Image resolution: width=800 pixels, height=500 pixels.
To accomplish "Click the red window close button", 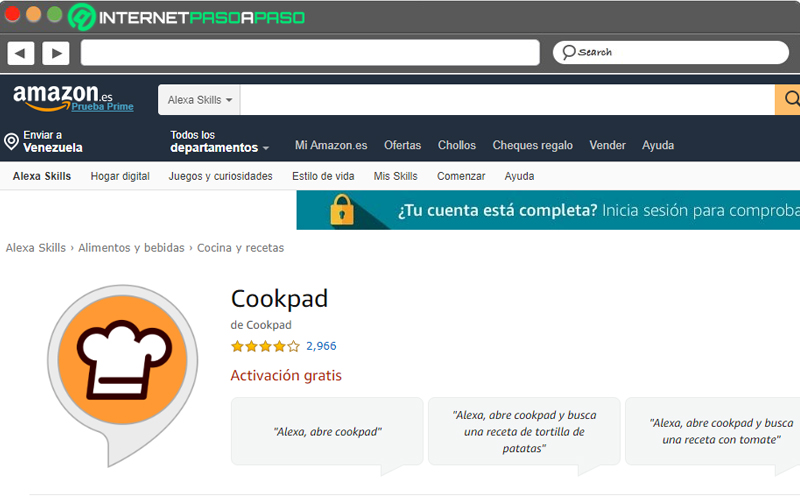I will point(12,14).
